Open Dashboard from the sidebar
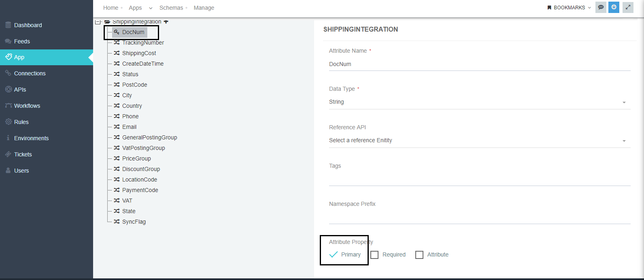Screen dimensions: 644x280 point(28,25)
